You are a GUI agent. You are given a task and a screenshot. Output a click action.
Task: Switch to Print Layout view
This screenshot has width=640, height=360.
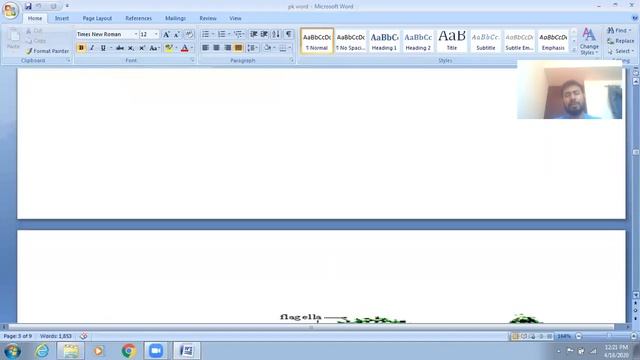point(515,336)
